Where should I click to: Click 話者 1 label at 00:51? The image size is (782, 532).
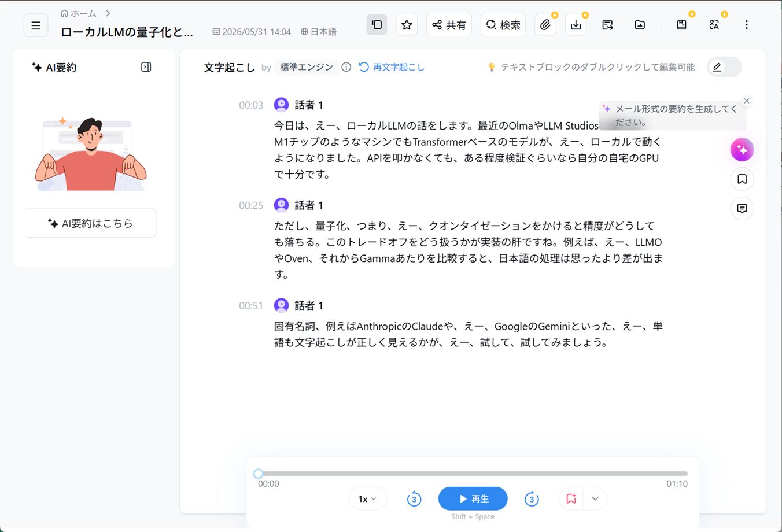coord(309,305)
